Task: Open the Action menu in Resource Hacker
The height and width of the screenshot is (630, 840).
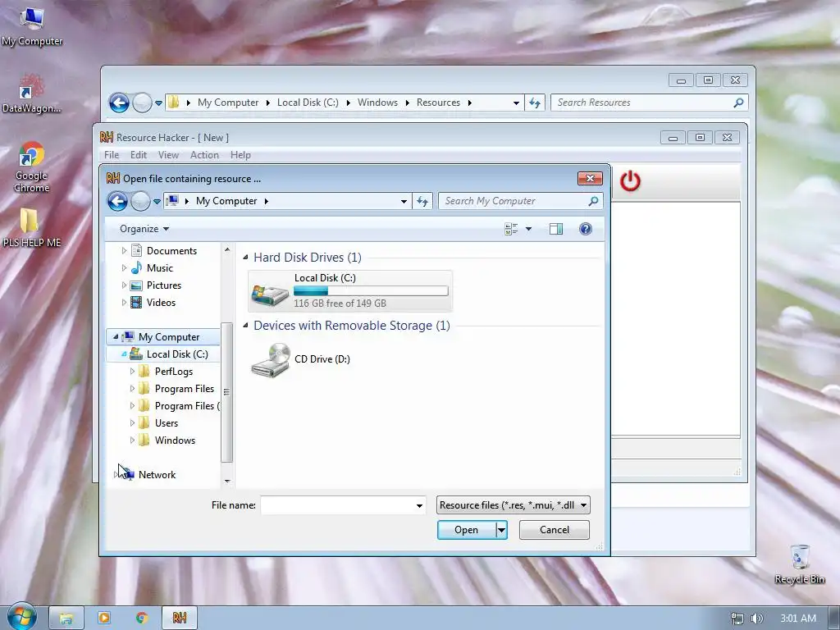Action: [204, 155]
